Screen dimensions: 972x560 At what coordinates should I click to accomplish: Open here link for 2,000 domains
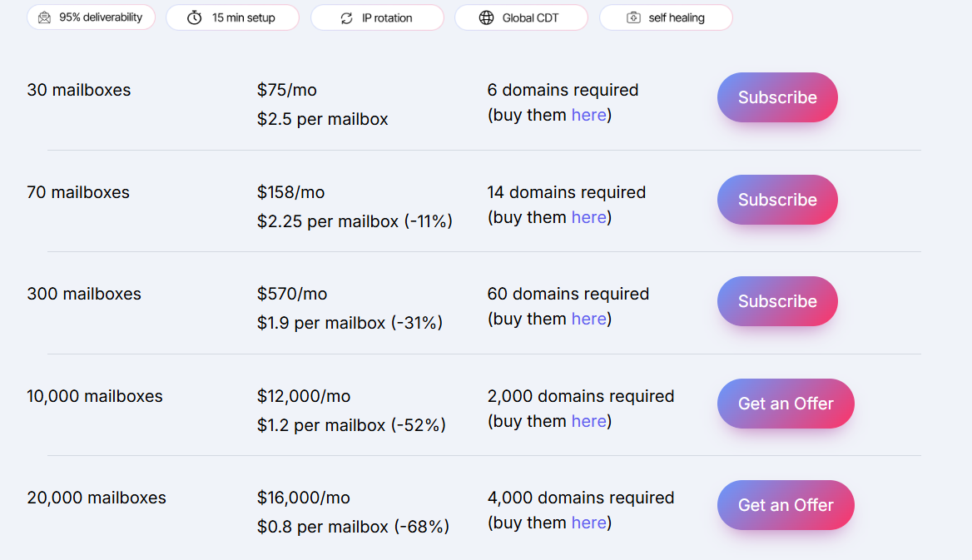click(x=589, y=421)
